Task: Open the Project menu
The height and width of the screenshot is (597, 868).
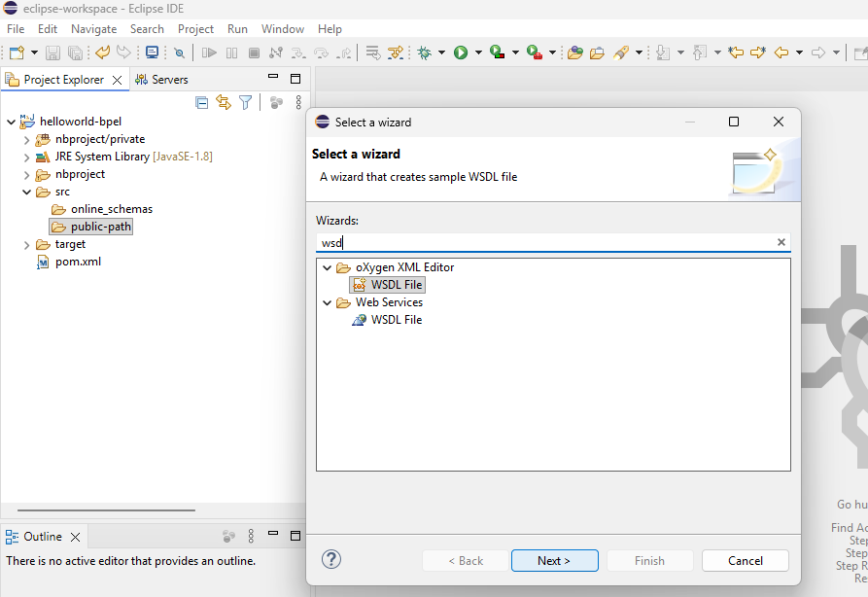Action: pyautogui.click(x=195, y=29)
